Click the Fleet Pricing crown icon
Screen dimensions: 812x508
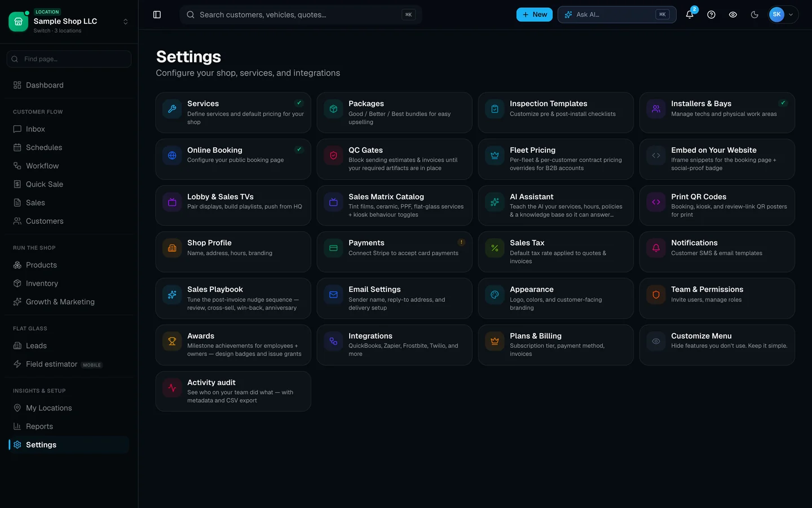pyautogui.click(x=495, y=155)
